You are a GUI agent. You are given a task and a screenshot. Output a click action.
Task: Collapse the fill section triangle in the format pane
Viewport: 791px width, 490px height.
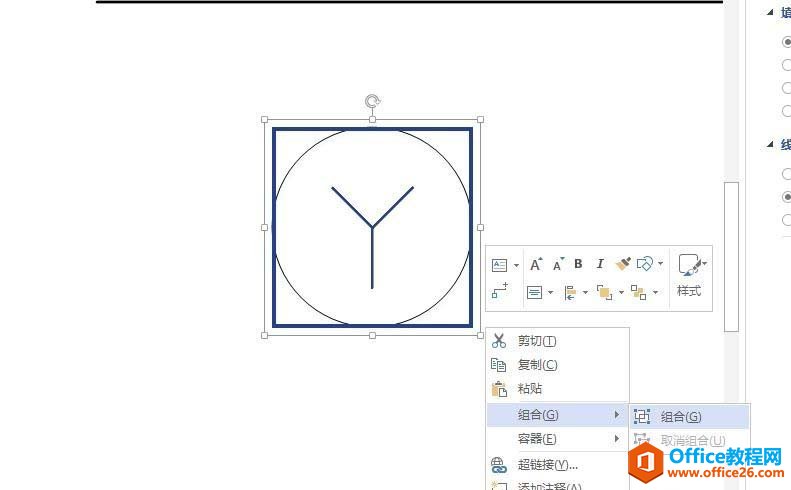770,12
